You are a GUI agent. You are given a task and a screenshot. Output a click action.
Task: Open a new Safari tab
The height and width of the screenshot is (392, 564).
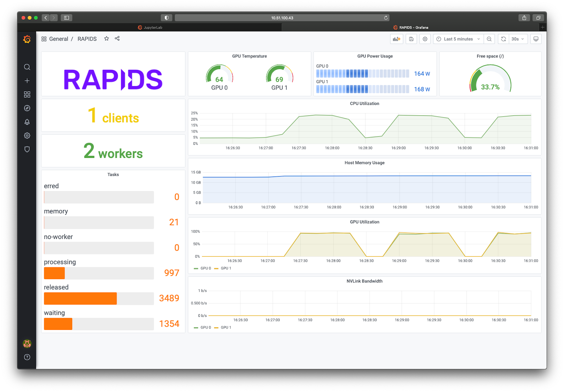click(542, 27)
